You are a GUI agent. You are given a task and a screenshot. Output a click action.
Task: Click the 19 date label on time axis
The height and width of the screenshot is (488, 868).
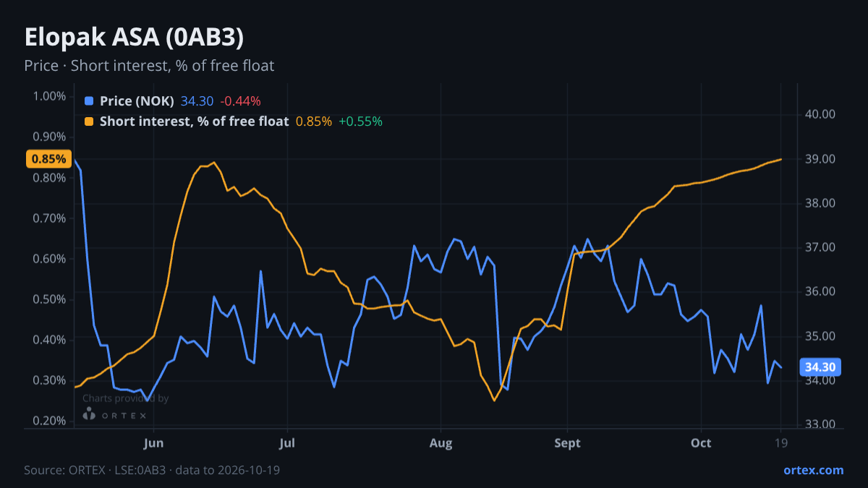780,443
